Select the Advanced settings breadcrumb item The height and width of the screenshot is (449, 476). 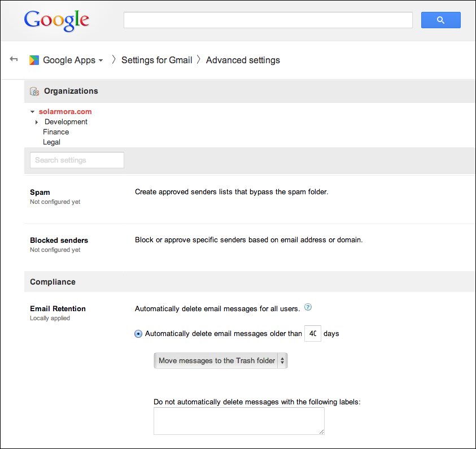tap(243, 60)
